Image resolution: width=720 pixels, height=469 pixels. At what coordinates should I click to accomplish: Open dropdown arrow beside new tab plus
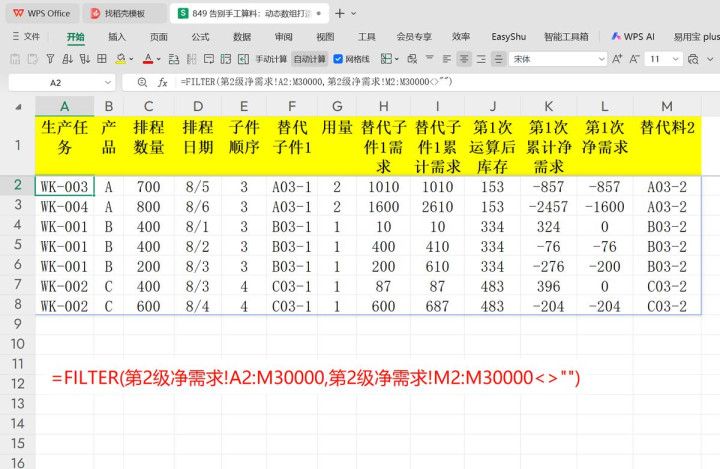[x=354, y=14]
